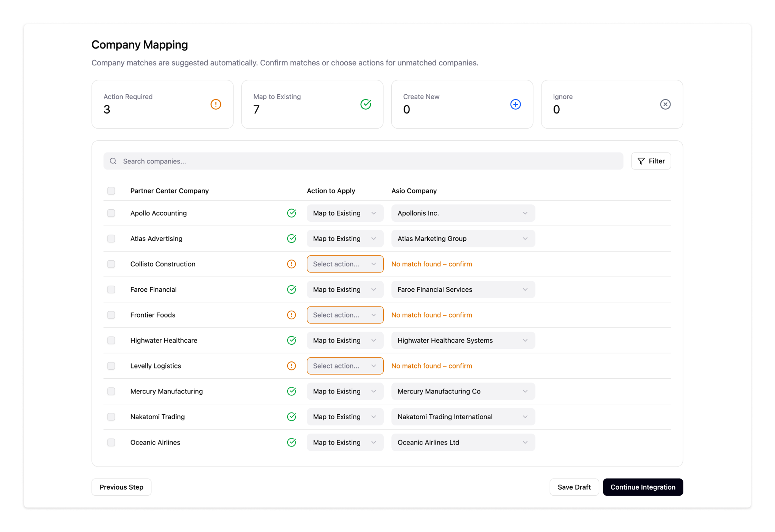Click the search magnifier icon
Screen dimensions: 775x532
[113, 161]
